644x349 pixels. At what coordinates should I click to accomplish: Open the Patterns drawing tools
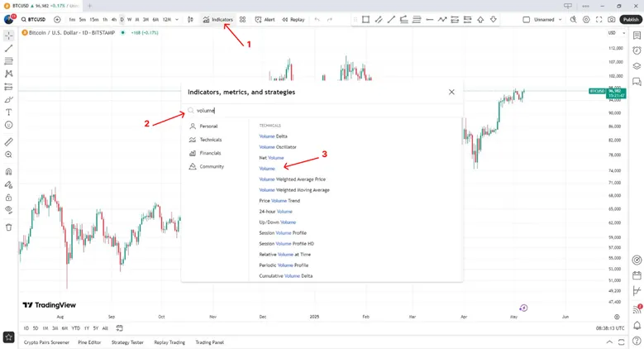pyautogui.click(x=8, y=74)
